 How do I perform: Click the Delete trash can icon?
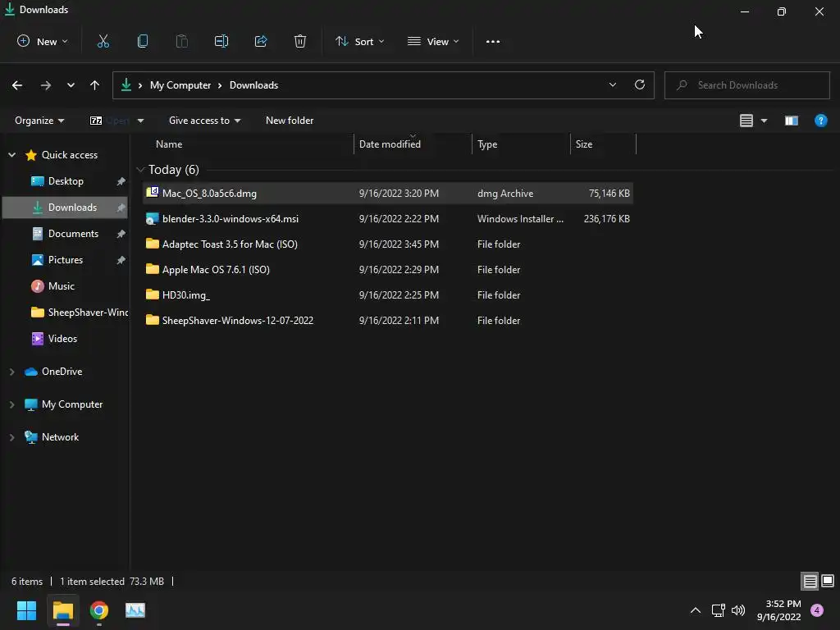300,41
